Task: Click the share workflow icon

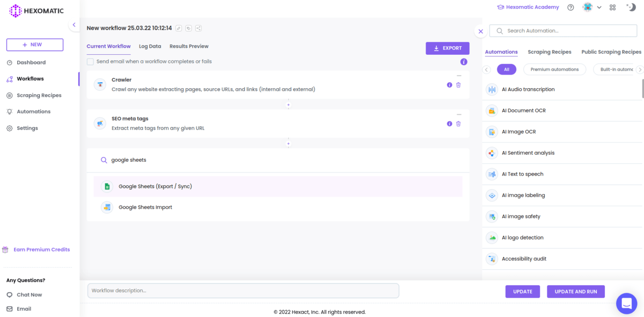Action: pos(199,28)
